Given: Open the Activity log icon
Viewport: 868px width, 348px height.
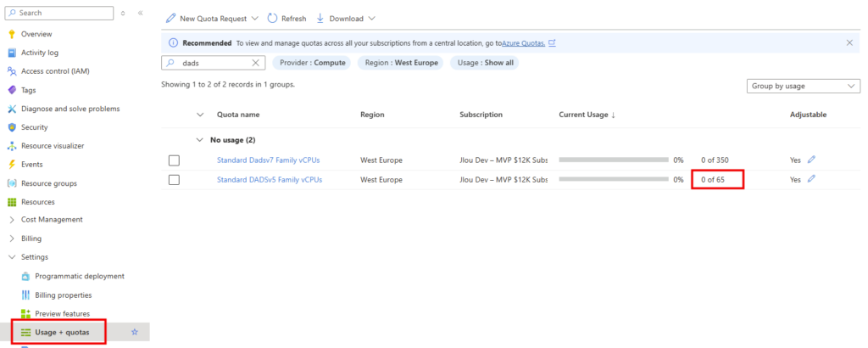Looking at the screenshot, I should coord(11,53).
